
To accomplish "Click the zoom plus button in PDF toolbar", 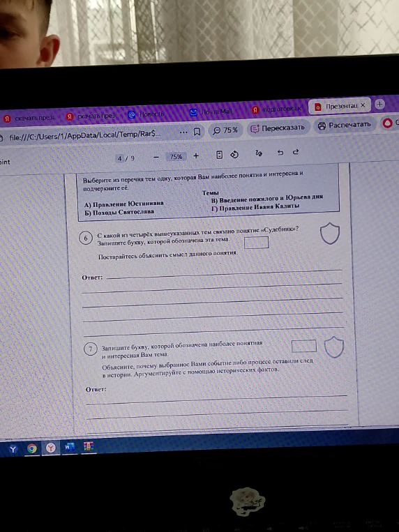I will click(196, 156).
